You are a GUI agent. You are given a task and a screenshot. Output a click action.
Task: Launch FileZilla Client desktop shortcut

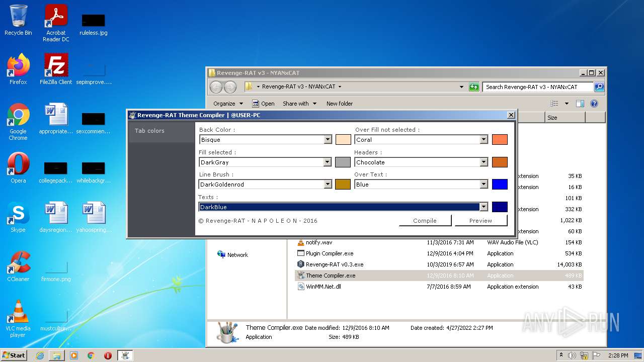(x=56, y=69)
